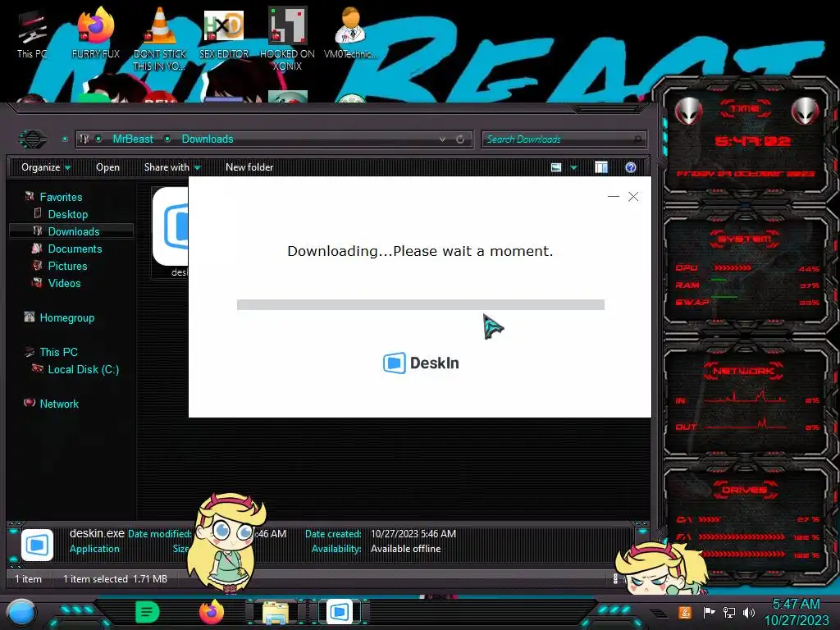The width and height of the screenshot is (840, 630).
Task: Click the Explorer back navigation button
Action: click(x=33, y=139)
